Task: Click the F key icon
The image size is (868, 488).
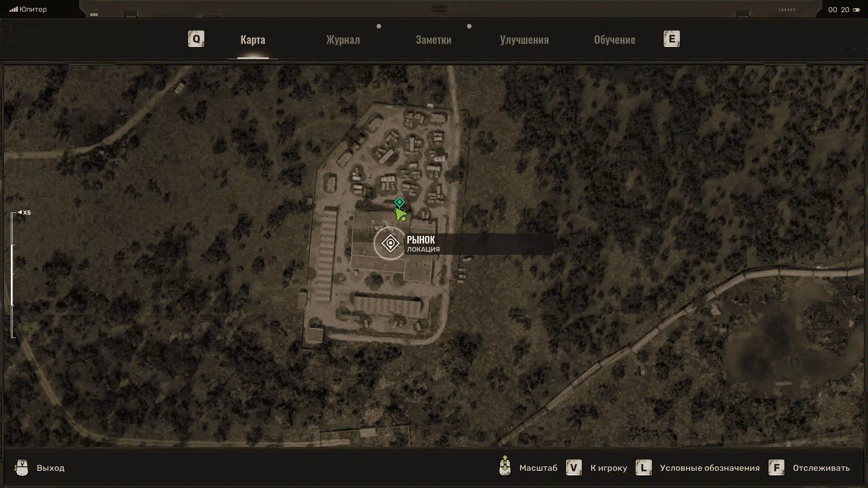Action: click(x=776, y=468)
